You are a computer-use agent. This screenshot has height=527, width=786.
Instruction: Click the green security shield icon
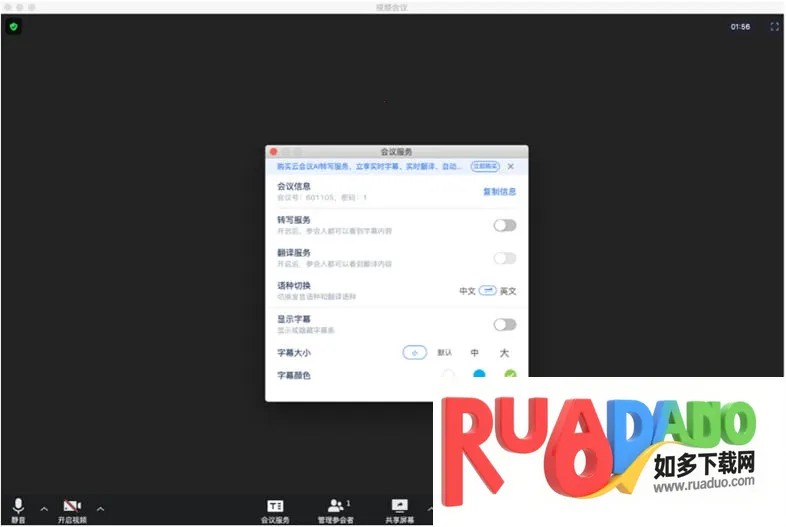coord(13,27)
